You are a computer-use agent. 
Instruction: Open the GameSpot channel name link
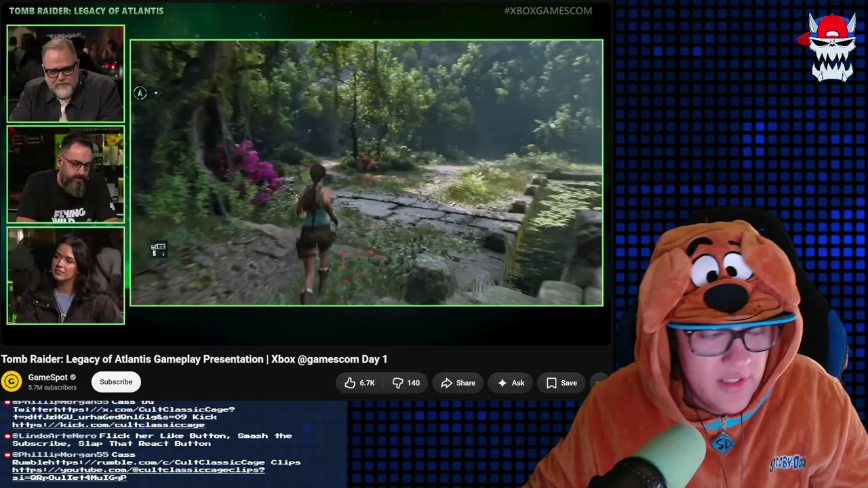[x=47, y=378]
